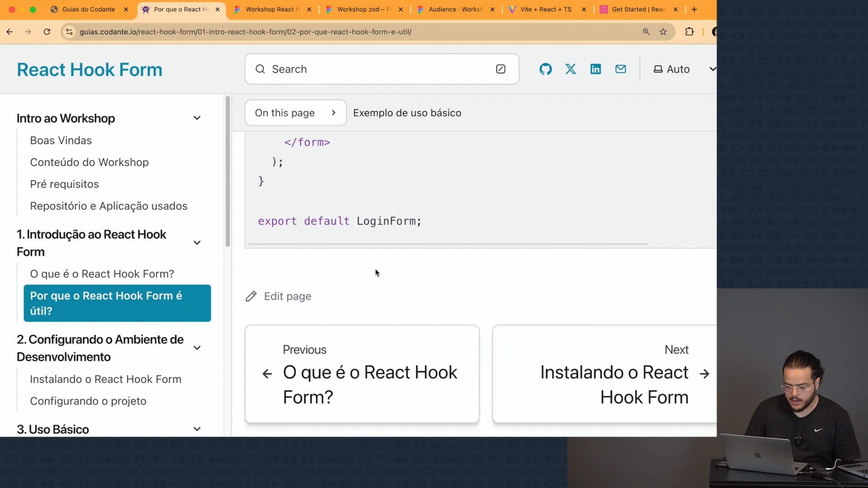Go to the Next page card
The width and height of the screenshot is (868, 488).
click(604, 374)
